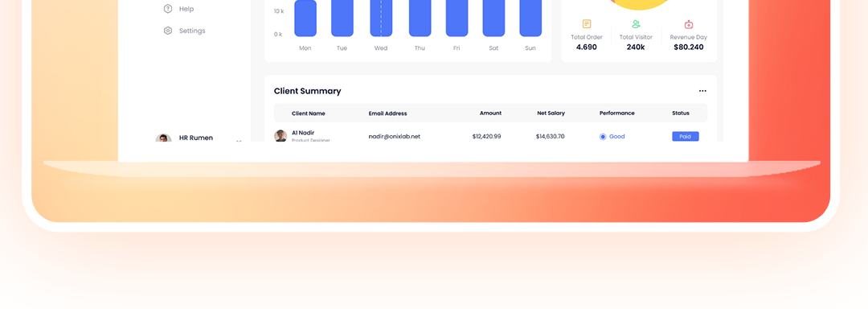This screenshot has width=868, height=309.
Task: Select the Revenue Day red icon
Action: tap(689, 24)
